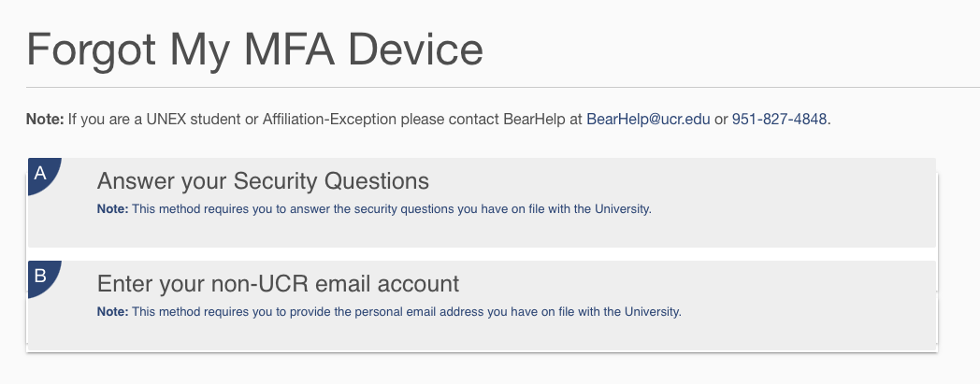Select the personal email note text under option B
This screenshot has height=384, width=980.
[x=406, y=311]
